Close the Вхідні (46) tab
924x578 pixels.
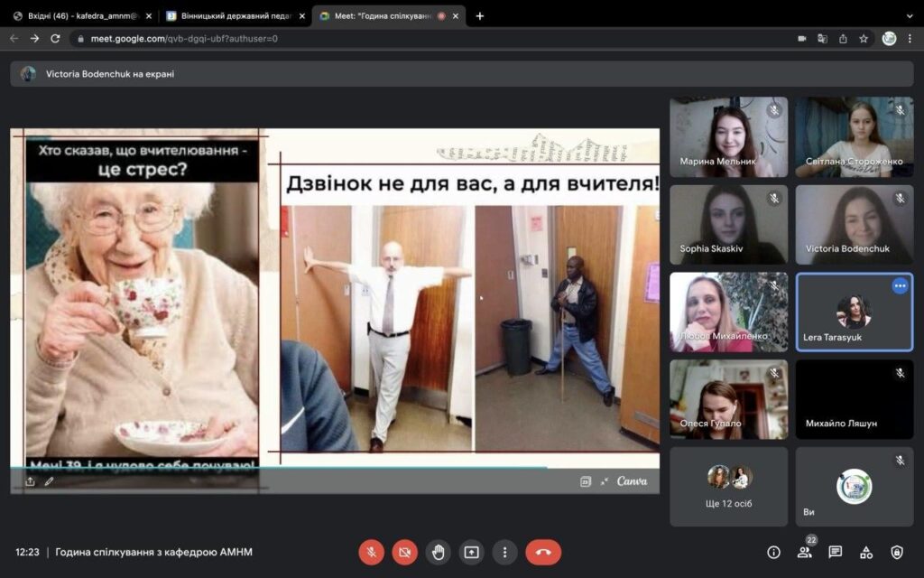pyautogui.click(x=149, y=16)
